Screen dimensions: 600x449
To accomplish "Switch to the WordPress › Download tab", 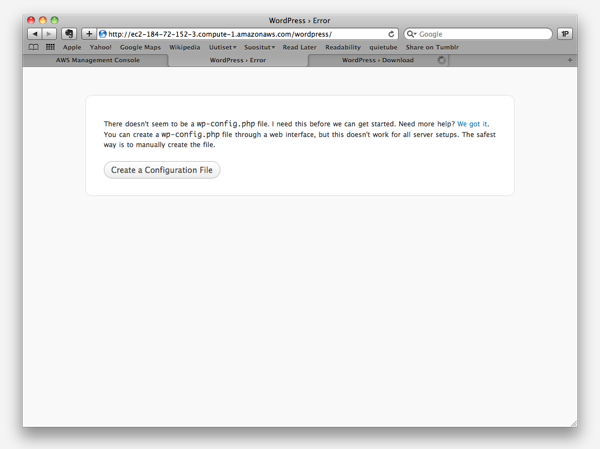I will [378, 60].
